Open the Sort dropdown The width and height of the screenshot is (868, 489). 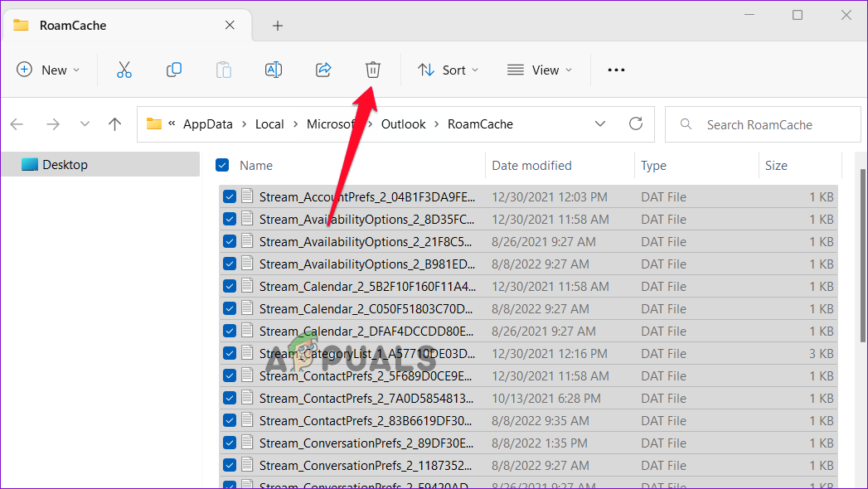(x=448, y=70)
